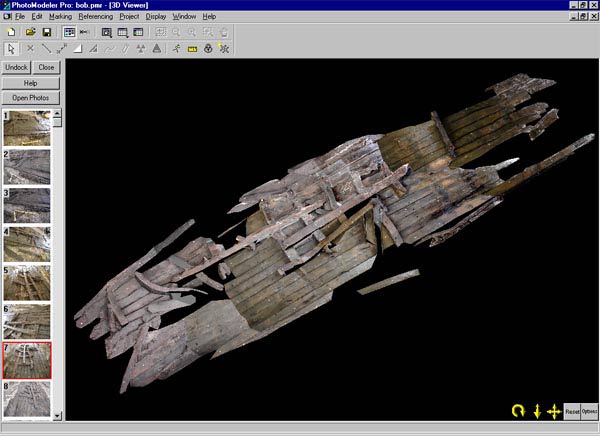
Task: Click the blue-header table window icon
Action: [138, 32]
